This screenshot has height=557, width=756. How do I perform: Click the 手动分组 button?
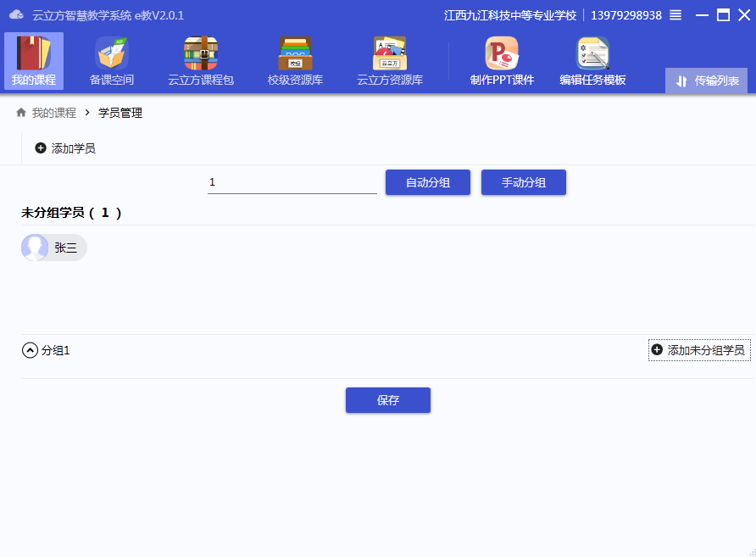524,182
